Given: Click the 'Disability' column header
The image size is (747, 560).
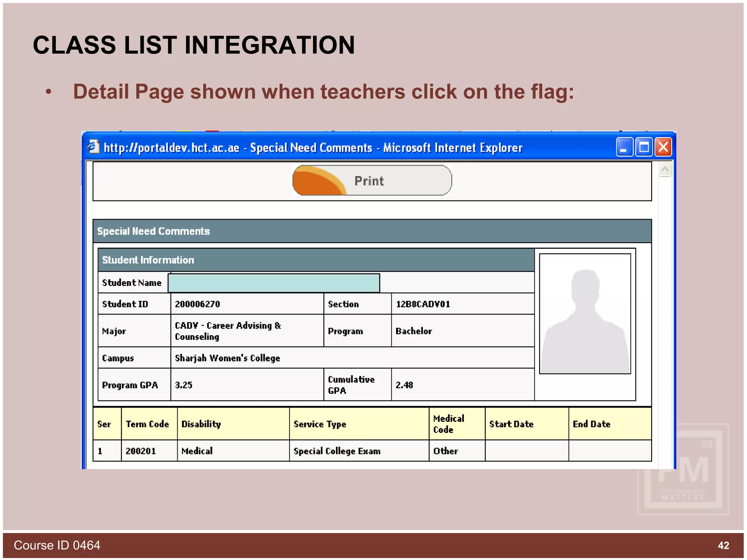Looking at the screenshot, I should (233, 424).
